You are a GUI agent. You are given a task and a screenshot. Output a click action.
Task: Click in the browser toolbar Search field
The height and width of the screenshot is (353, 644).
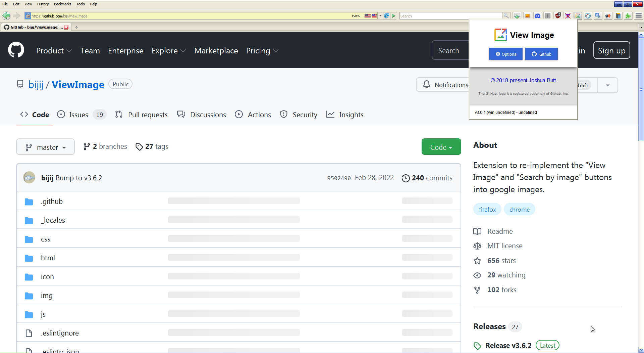point(450,16)
